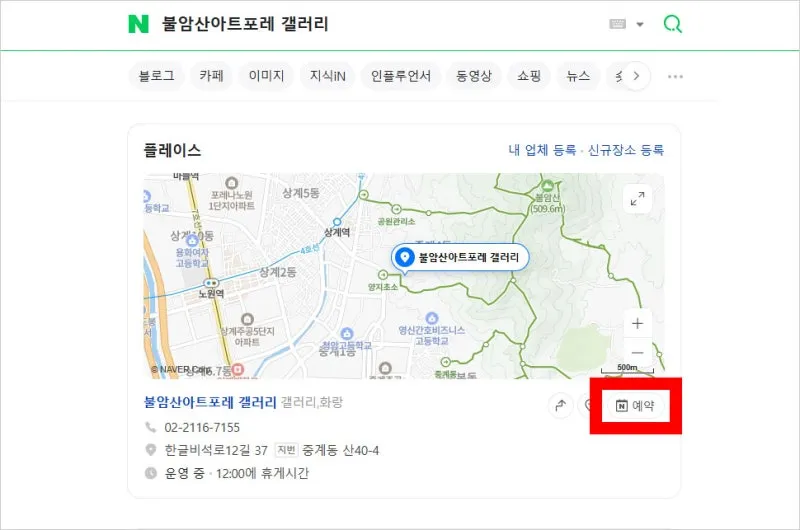800x530 pixels.
Task: Click the 영신간호비즈니스고등학교 school icon on map
Action: pyautogui.click(x=432, y=318)
